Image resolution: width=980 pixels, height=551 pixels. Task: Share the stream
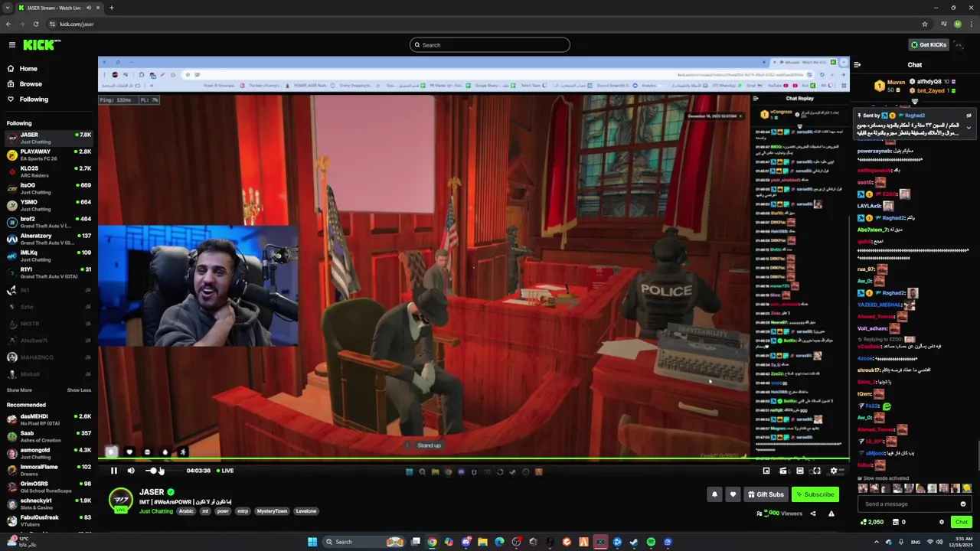pos(813,514)
